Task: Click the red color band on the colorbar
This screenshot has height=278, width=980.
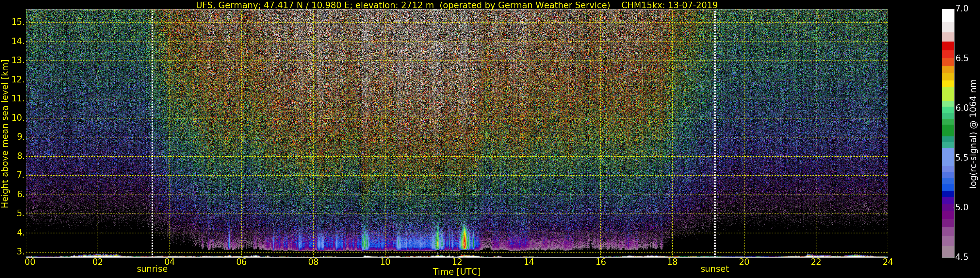Action: [948, 46]
